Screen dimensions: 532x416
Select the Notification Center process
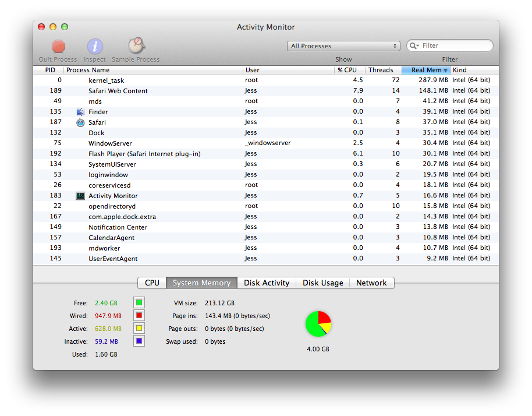coord(265,227)
